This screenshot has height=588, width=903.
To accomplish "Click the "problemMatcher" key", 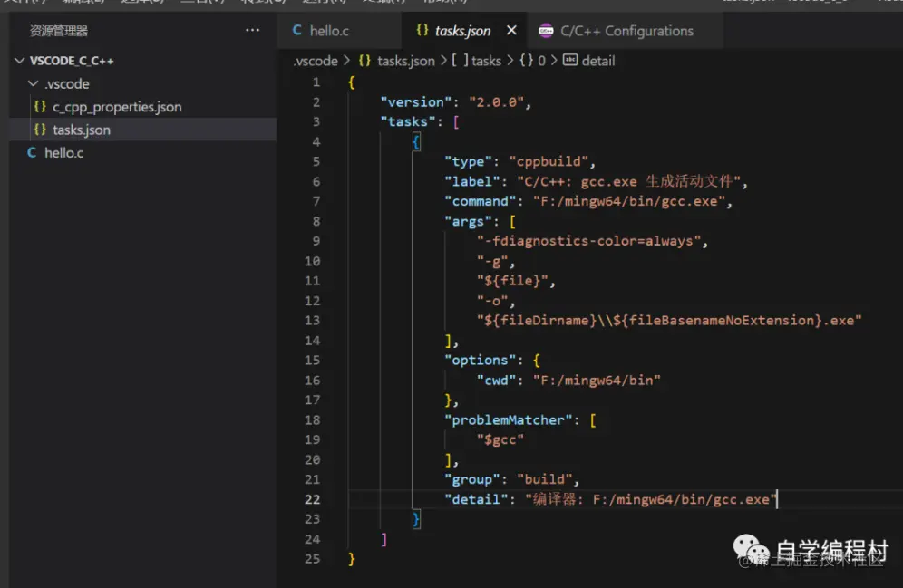I will click(x=508, y=419).
